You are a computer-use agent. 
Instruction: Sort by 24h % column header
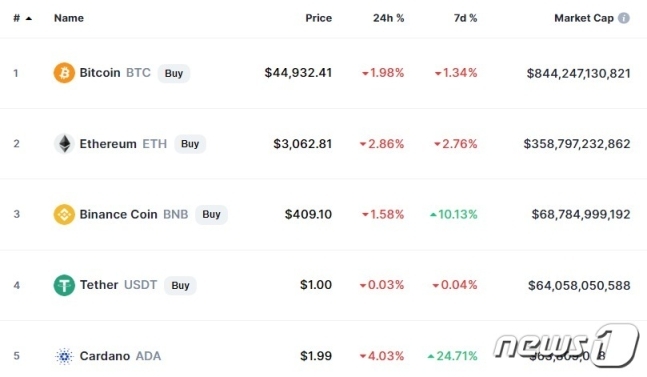[389, 18]
